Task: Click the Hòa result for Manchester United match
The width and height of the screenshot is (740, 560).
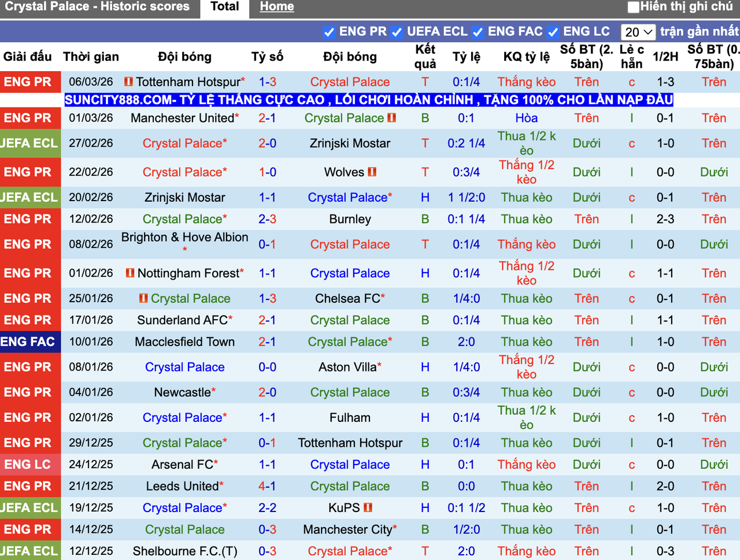Action: (x=526, y=118)
